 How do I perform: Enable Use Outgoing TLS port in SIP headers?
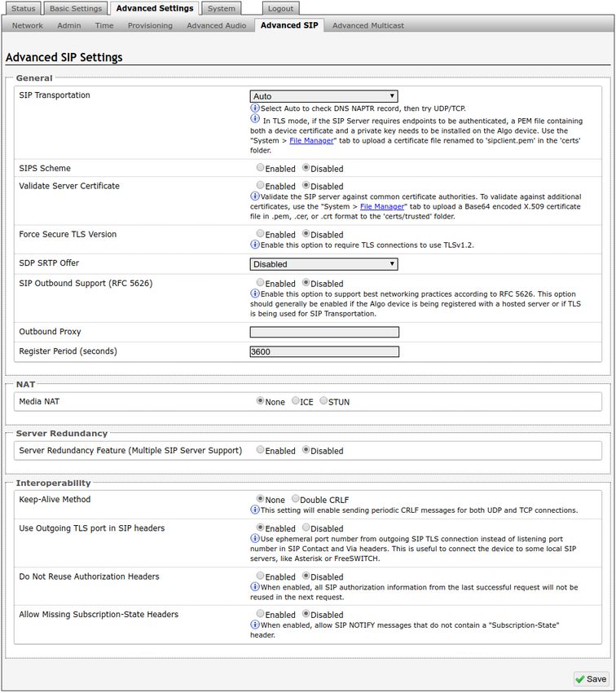(x=260, y=527)
